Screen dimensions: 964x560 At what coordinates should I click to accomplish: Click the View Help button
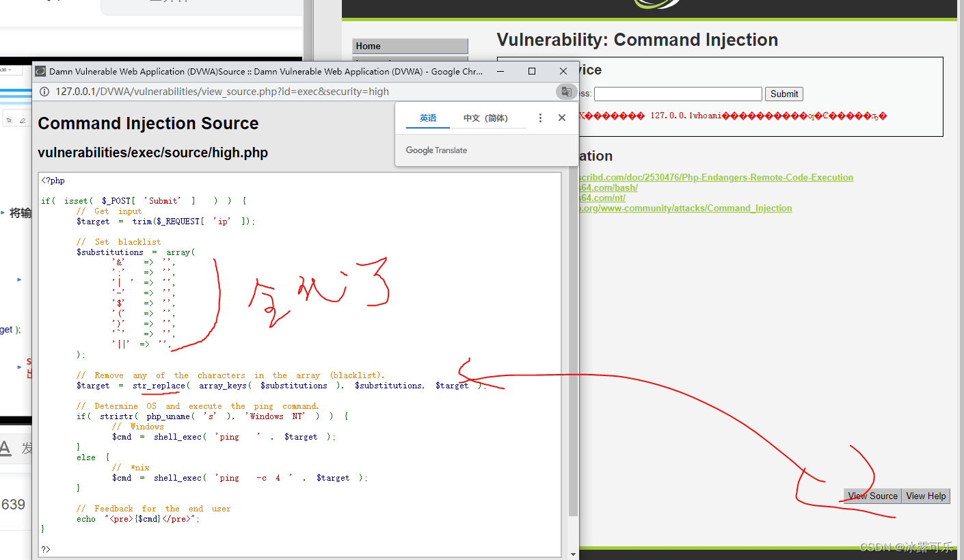tap(926, 496)
